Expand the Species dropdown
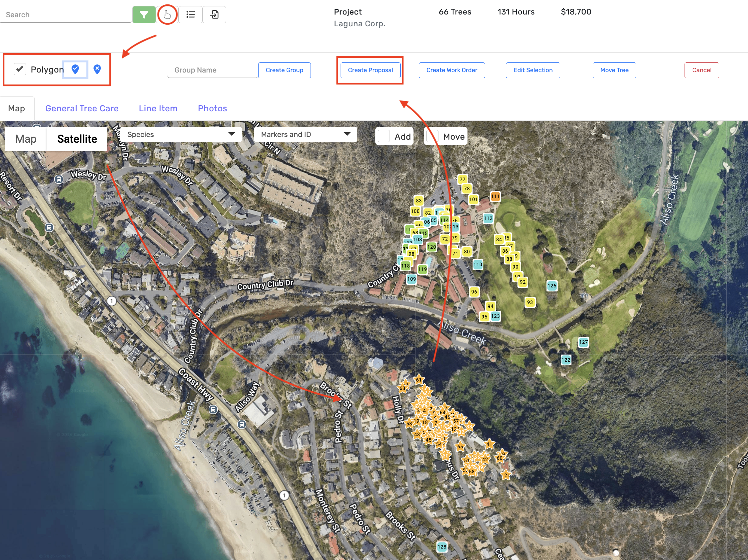Image resolution: width=748 pixels, height=560 pixels. pos(181,135)
